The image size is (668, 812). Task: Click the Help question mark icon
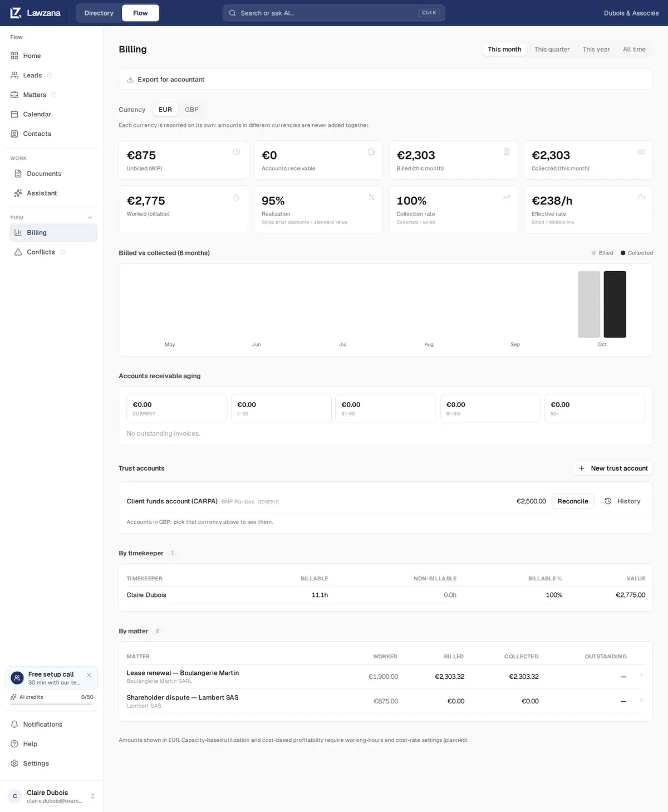click(14, 744)
